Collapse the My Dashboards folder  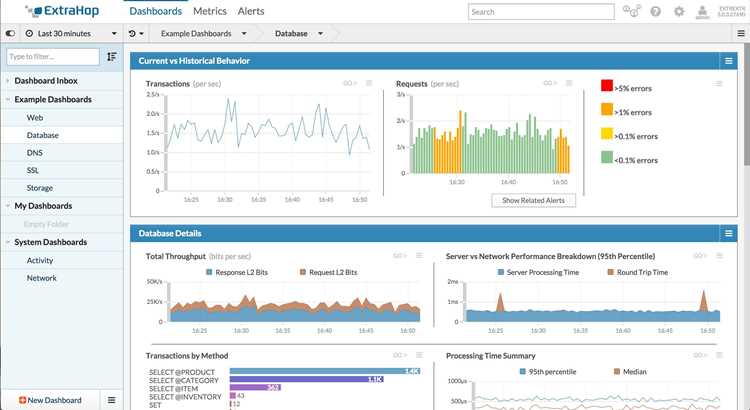point(8,206)
